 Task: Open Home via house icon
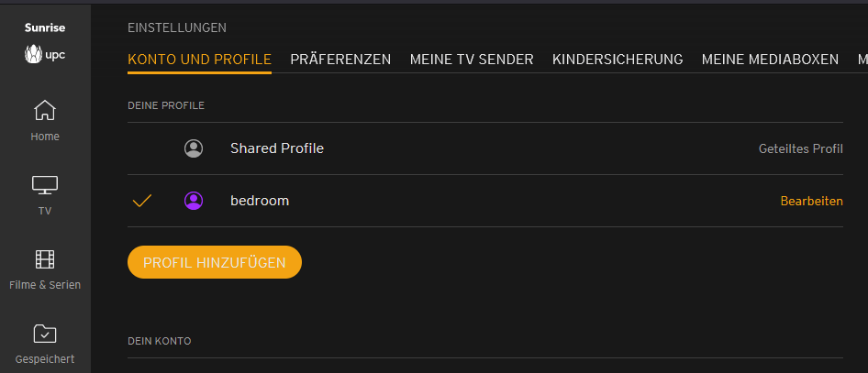pyautogui.click(x=45, y=111)
